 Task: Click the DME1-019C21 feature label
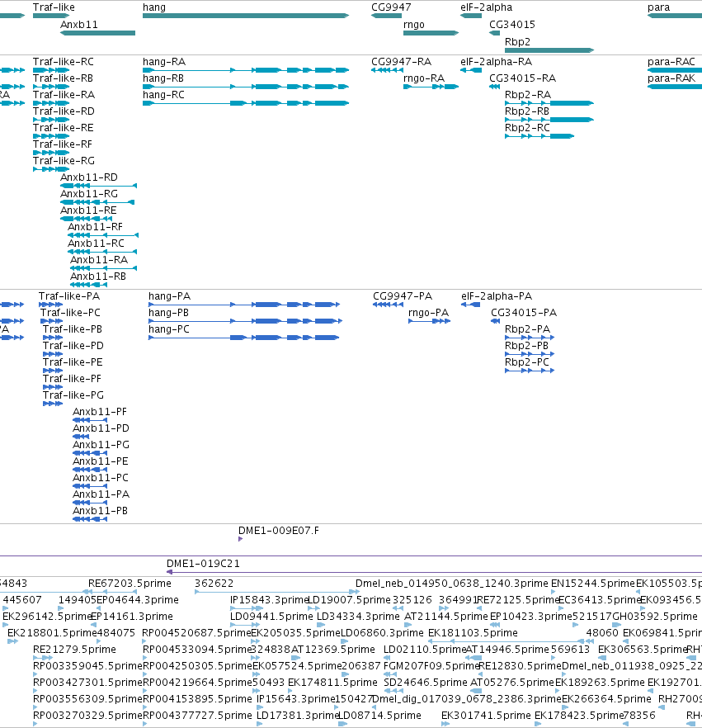coord(203,564)
